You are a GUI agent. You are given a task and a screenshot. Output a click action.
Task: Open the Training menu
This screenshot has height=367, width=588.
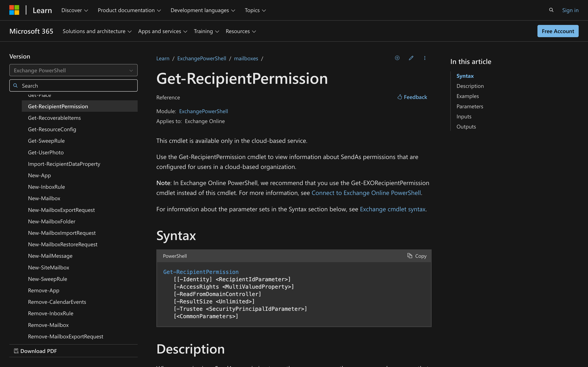206,31
